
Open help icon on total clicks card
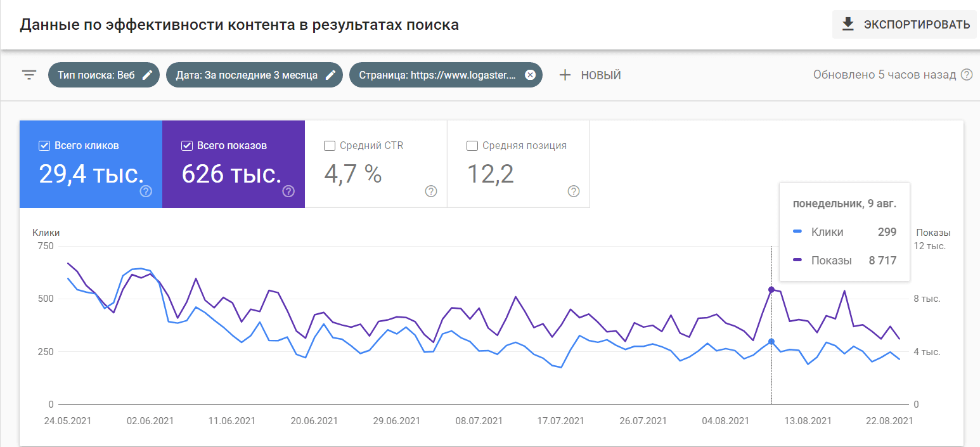coord(146,191)
